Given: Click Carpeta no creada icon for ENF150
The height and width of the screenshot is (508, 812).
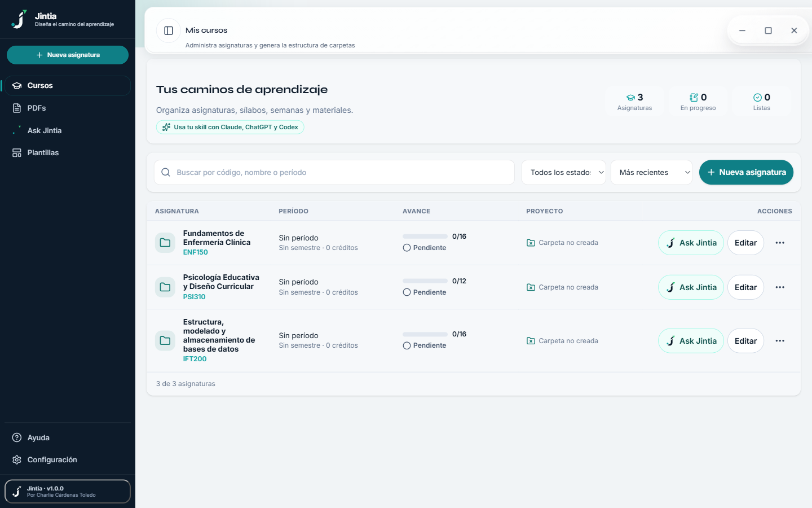Looking at the screenshot, I should pos(531,243).
